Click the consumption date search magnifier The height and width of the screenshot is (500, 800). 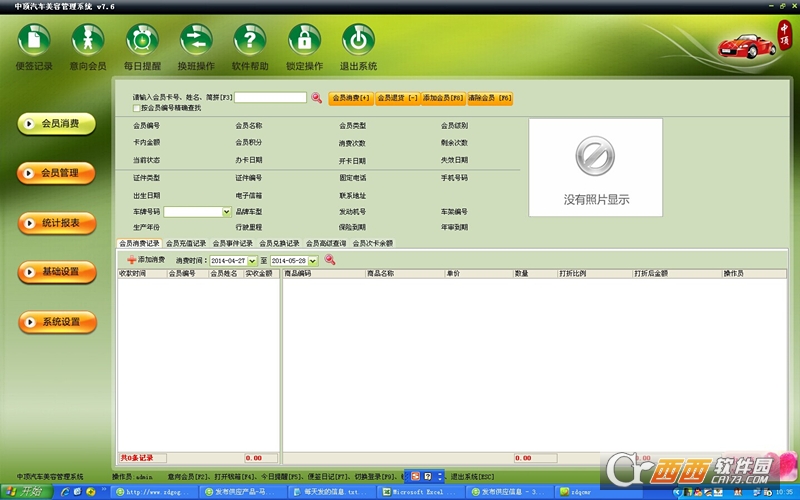(330, 260)
